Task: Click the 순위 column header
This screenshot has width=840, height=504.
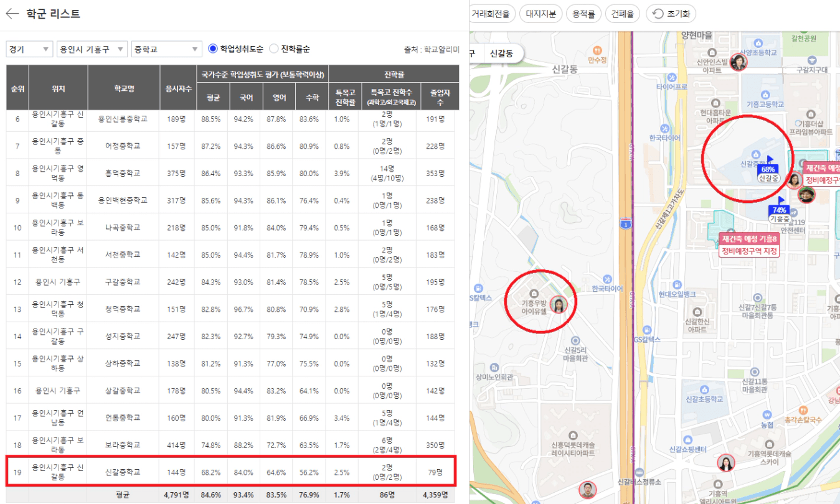Action: click(17, 88)
